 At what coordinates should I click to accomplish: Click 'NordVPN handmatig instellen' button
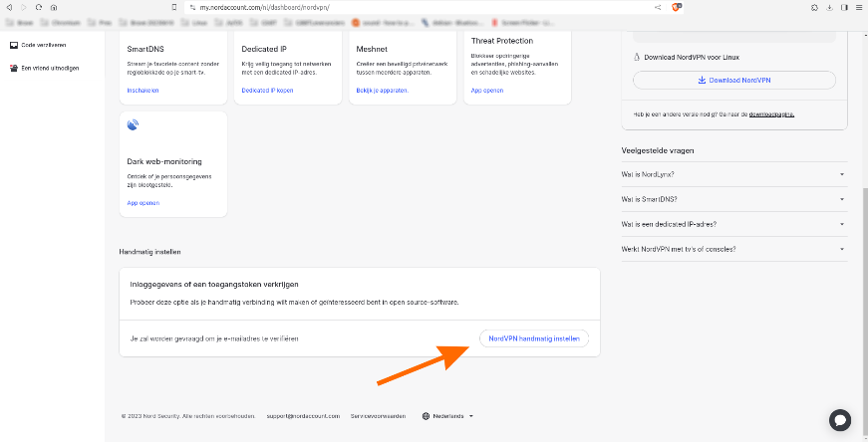click(x=533, y=338)
